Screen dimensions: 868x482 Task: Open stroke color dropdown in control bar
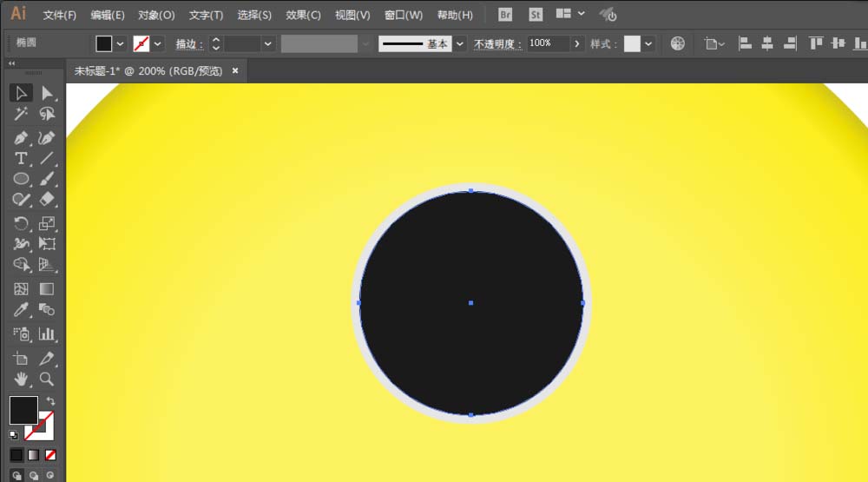[158, 43]
